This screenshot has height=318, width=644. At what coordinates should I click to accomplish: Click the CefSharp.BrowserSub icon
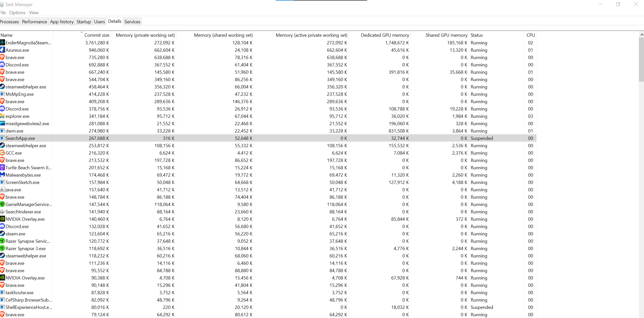click(3, 300)
